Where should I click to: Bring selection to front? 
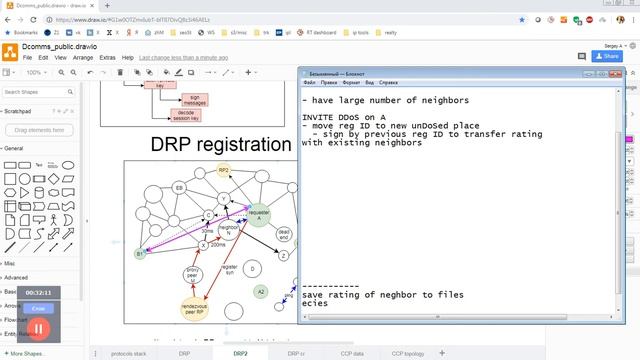[x=137, y=72]
